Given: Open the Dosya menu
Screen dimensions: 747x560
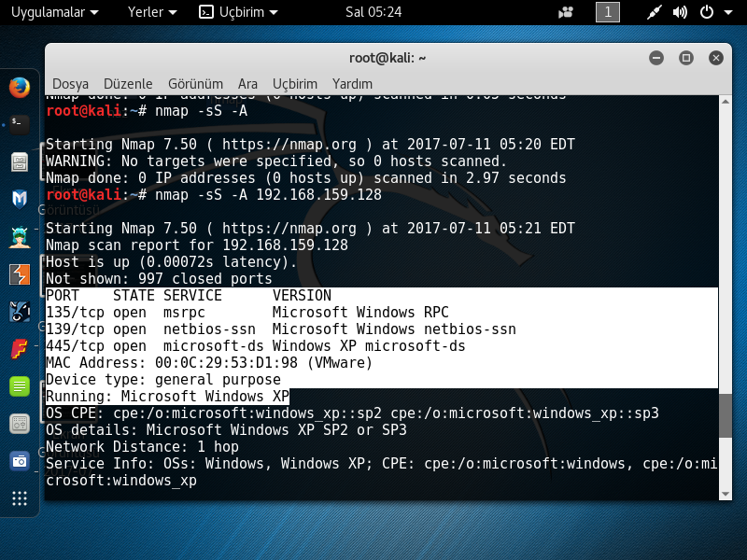Looking at the screenshot, I should [x=71, y=83].
